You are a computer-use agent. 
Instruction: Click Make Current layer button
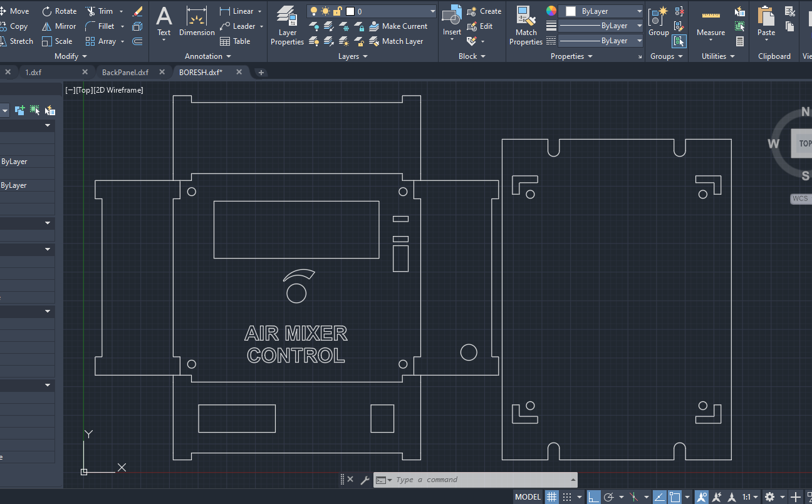click(x=398, y=26)
